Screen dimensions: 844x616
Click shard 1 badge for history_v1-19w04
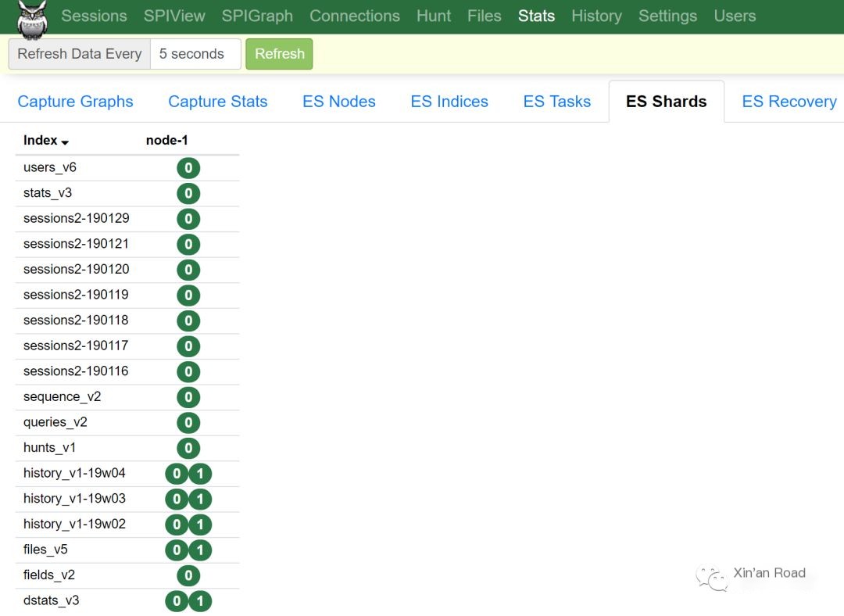point(200,474)
